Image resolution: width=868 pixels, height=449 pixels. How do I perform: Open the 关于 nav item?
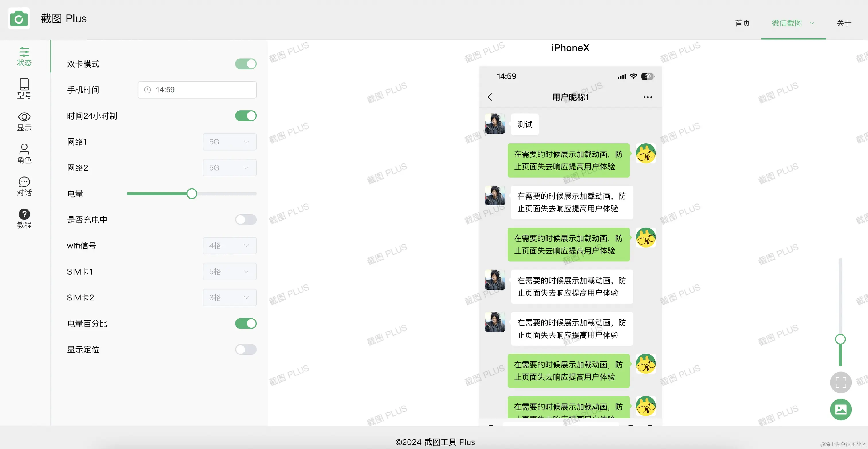[x=844, y=23]
